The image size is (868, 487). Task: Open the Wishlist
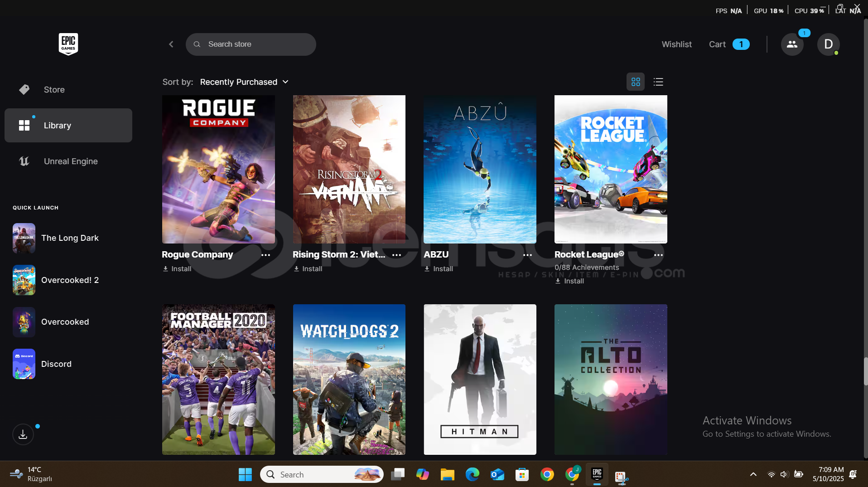[676, 44]
